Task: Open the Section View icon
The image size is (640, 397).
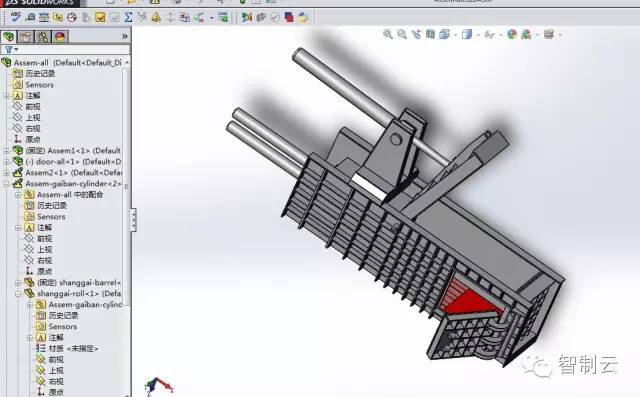Action: point(430,34)
